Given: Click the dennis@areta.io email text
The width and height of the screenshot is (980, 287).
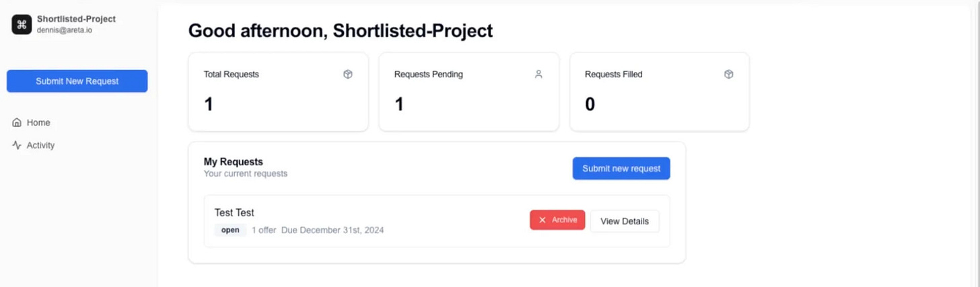Looking at the screenshot, I should click(x=64, y=30).
